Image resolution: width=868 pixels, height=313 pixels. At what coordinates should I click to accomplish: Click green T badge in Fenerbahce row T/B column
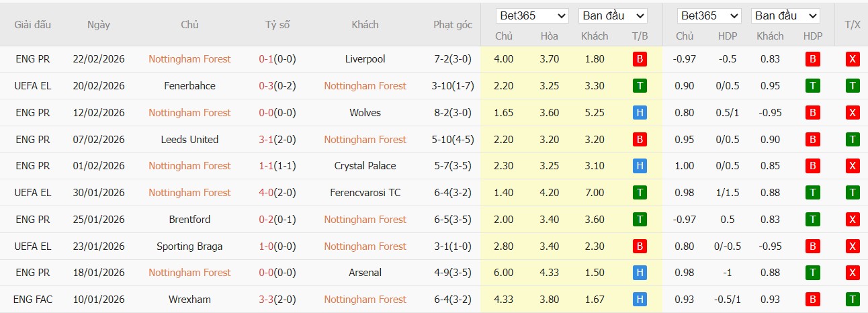coord(640,86)
